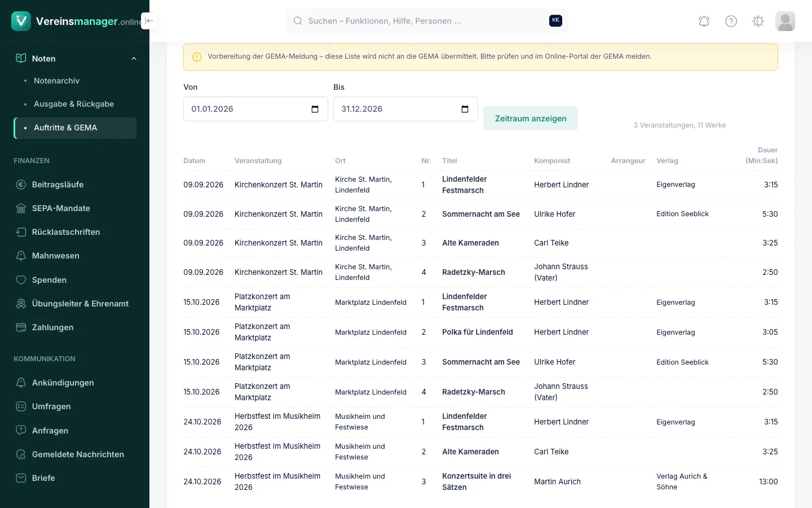812x508 pixels.
Task: Click the Vereinsmanager logo icon
Action: [x=21, y=21]
